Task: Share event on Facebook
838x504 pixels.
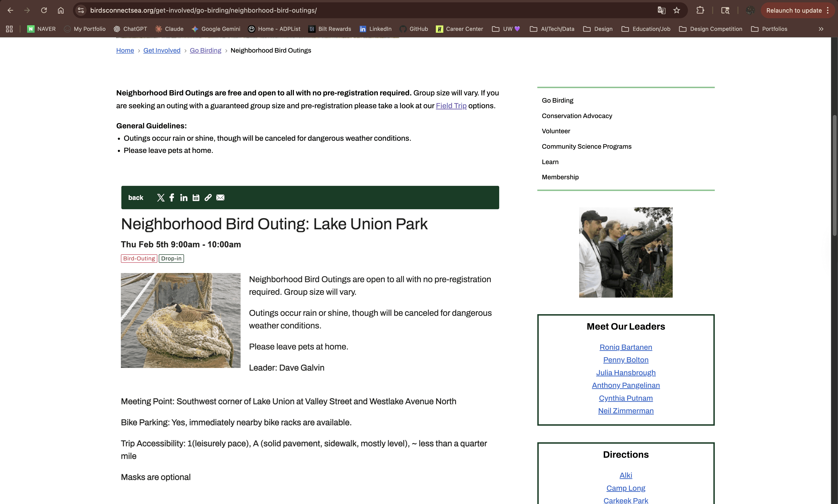Action: click(172, 198)
